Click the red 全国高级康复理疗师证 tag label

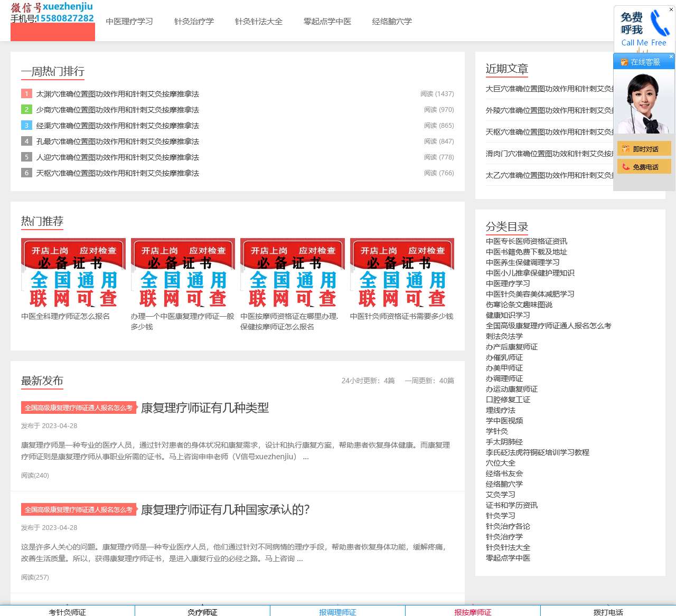pos(78,407)
